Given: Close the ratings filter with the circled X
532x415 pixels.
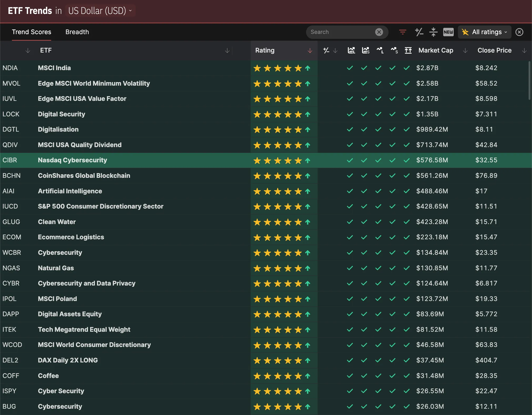Looking at the screenshot, I should point(519,32).
